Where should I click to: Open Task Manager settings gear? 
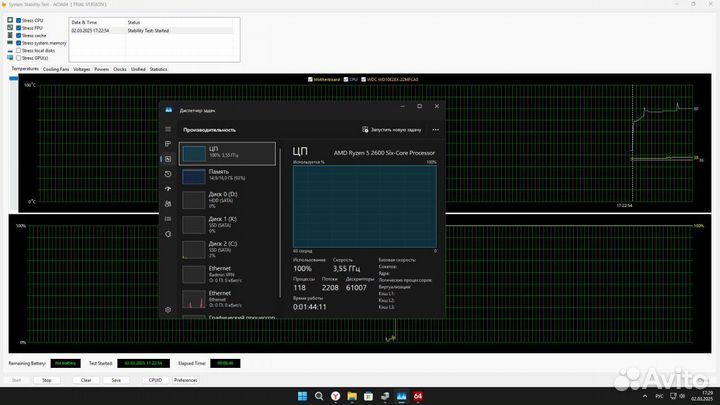coord(168,310)
